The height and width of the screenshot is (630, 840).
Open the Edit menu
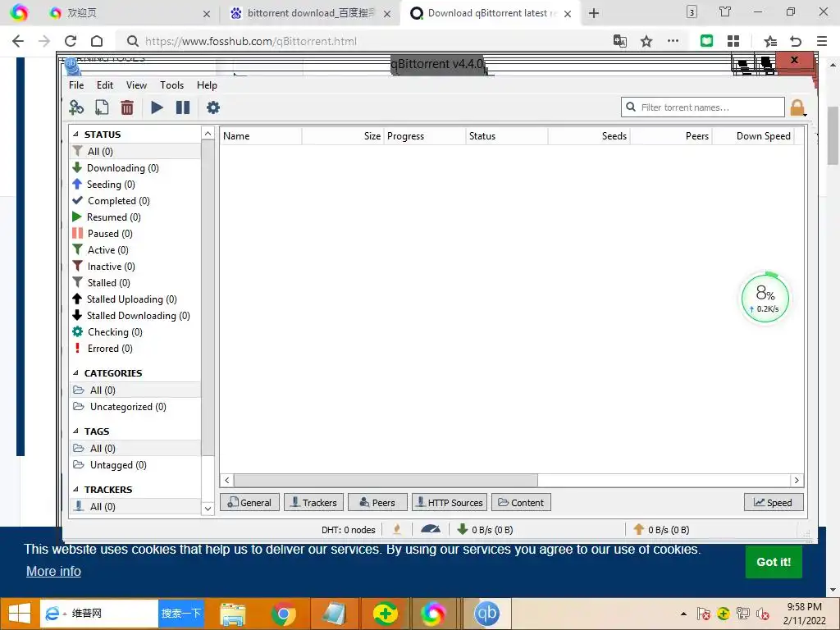pos(105,85)
